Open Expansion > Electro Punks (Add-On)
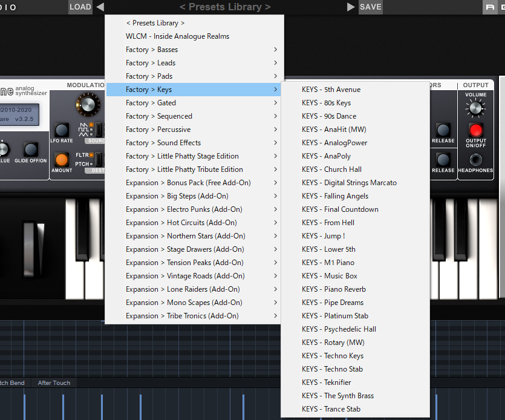 click(194, 209)
